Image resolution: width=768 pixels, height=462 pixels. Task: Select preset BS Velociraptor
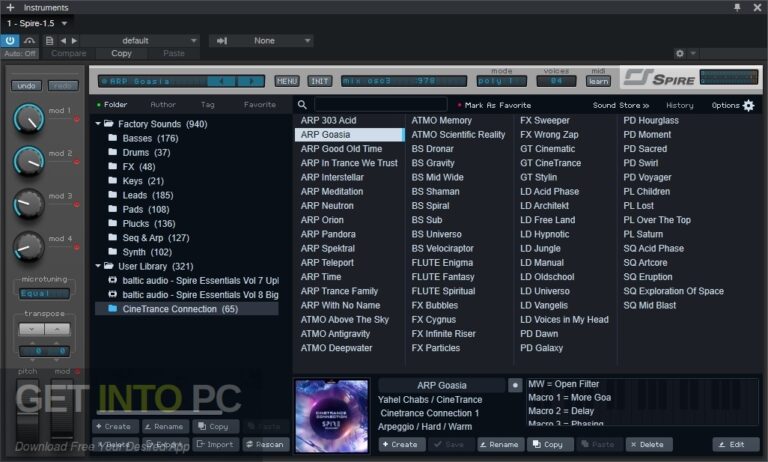(442, 248)
